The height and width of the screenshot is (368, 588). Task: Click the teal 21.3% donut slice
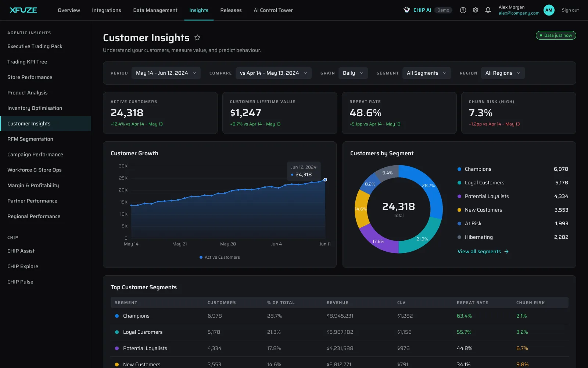tap(423, 238)
